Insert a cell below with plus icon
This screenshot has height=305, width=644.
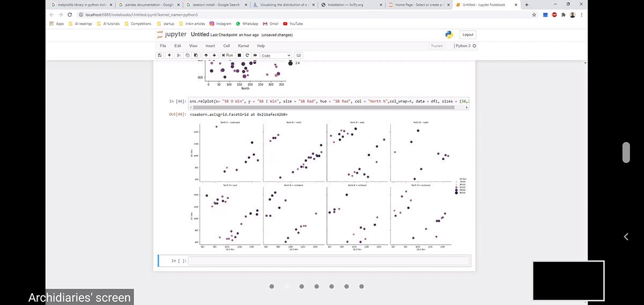tap(170, 55)
